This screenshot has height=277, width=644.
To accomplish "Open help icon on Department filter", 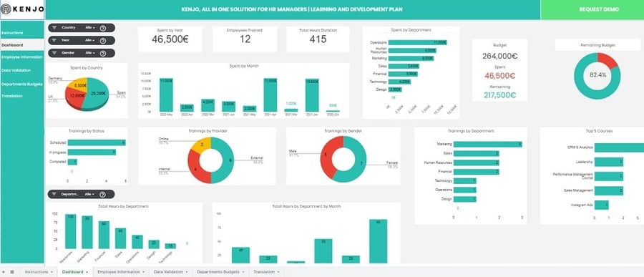I will click(102, 195).
